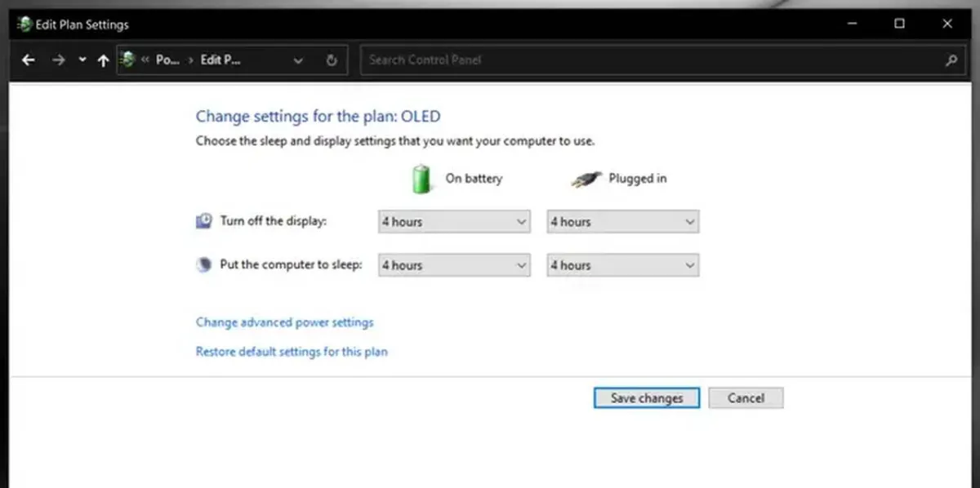This screenshot has height=488, width=980.
Task: Click the power plug icon
Action: [x=584, y=180]
